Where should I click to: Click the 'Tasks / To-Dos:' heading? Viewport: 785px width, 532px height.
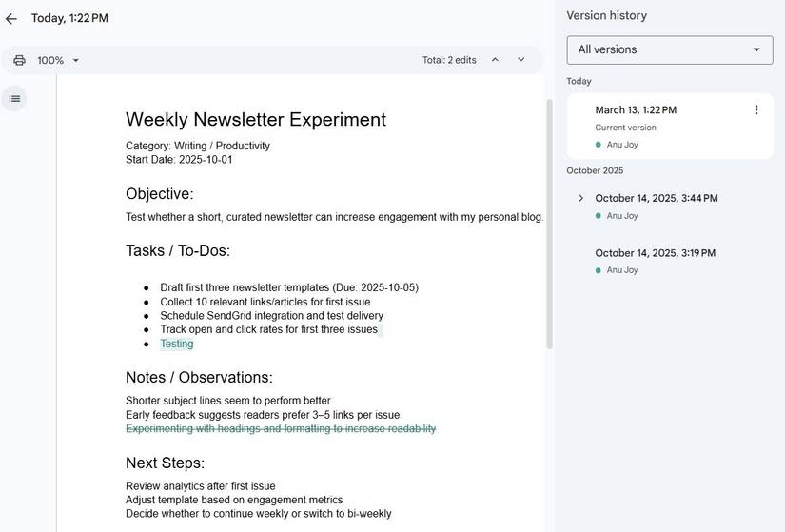[x=178, y=251]
